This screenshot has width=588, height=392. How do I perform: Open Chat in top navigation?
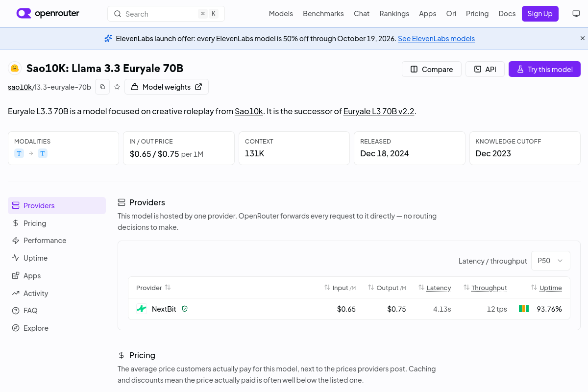[x=362, y=14]
